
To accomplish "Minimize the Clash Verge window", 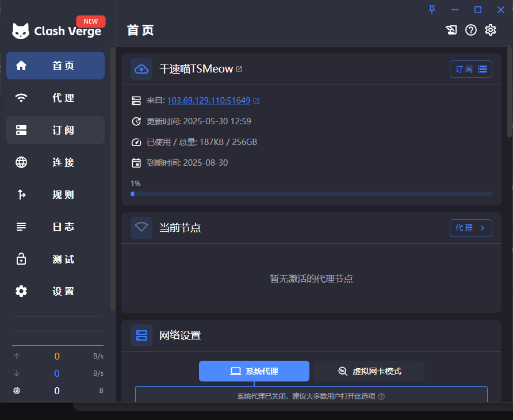I will click(x=455, y=10).
